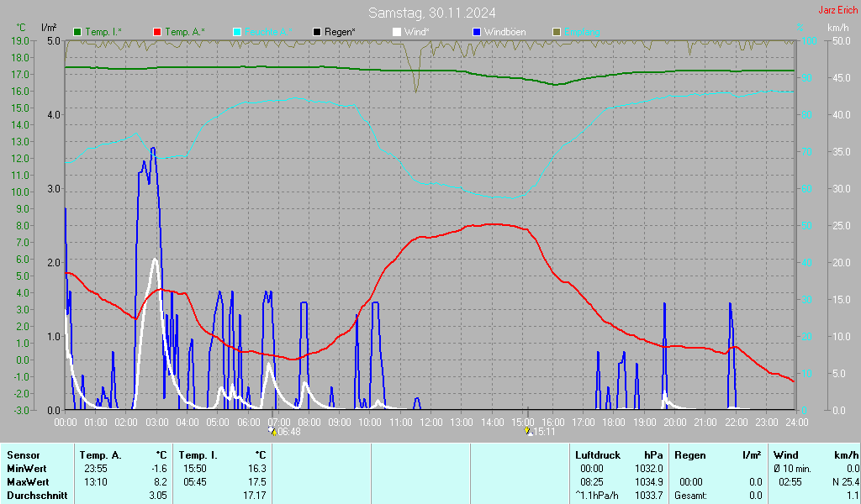Click the olive legend square
Image resolution: width=861 pixels, height=504 pixels.
coord(556,32)
